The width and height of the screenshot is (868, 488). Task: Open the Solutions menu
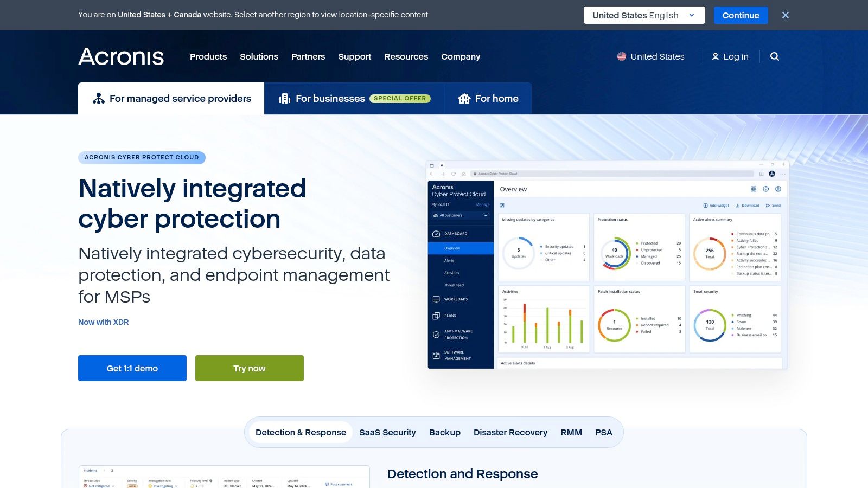coord(259,56)
